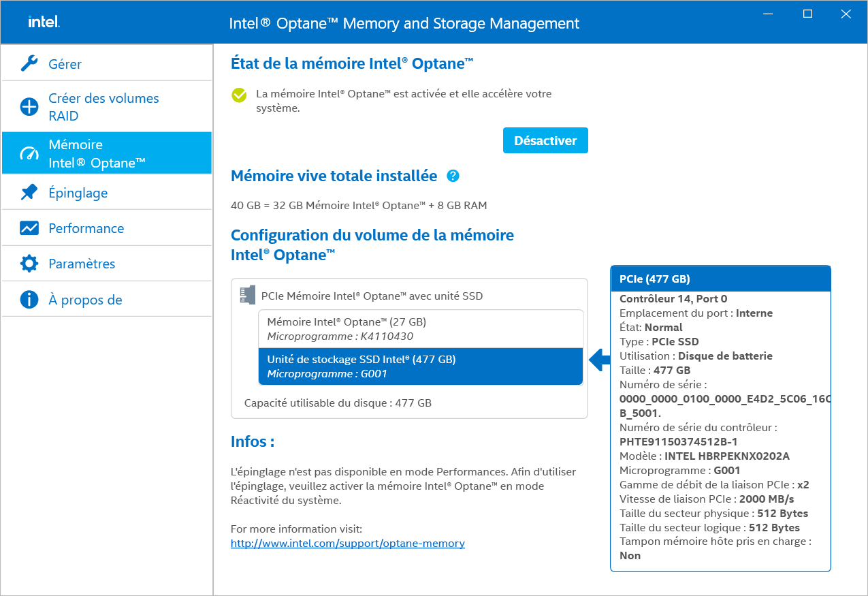Maximize the application window
The image size is (868, 596).
click(807, 14)
